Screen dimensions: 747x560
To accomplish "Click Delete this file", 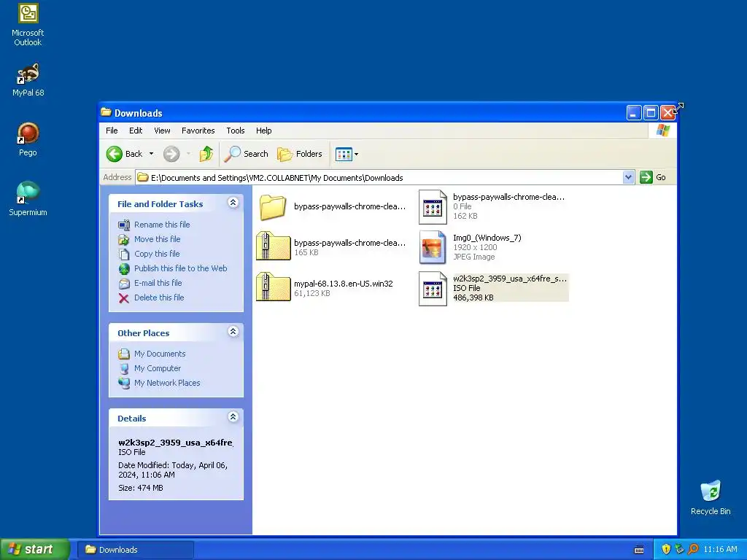I will pyautogui.click(x=158, y=297).
